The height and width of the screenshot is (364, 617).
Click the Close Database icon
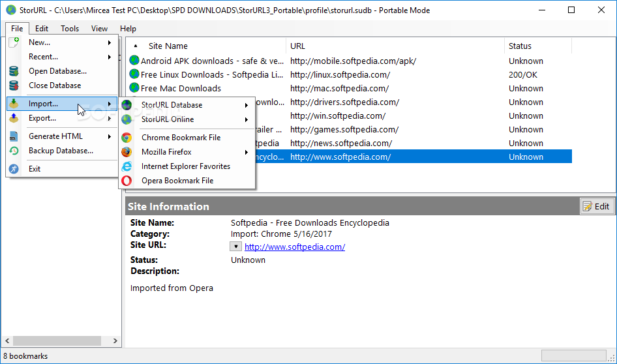(x=14, y=85)
